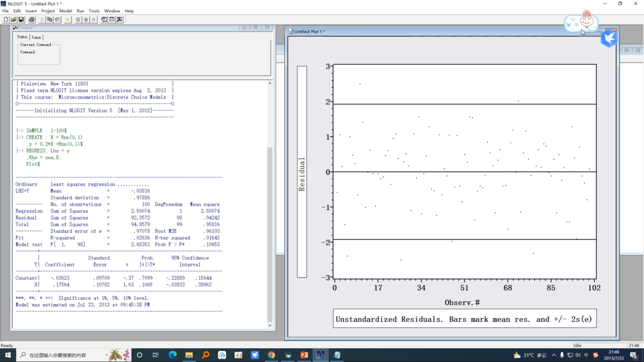
Task: Click the floating blue bird icon
Action: pyautogui.click(x=609, y=38)
